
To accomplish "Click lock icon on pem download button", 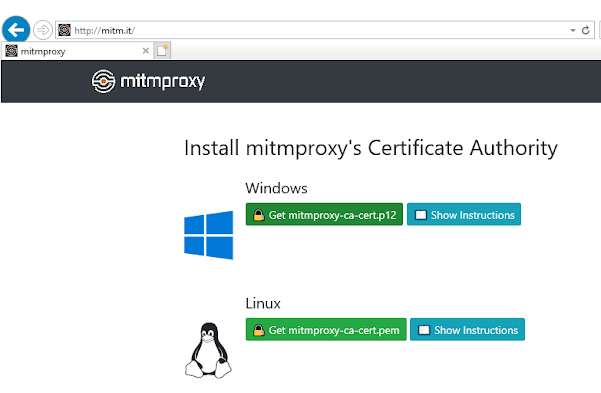I will pos(259,330).
